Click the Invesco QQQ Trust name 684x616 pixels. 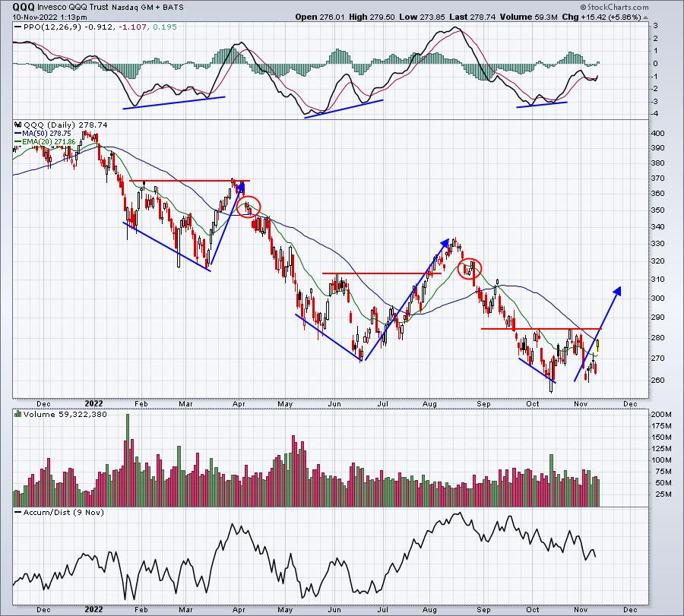coord(73,8)
